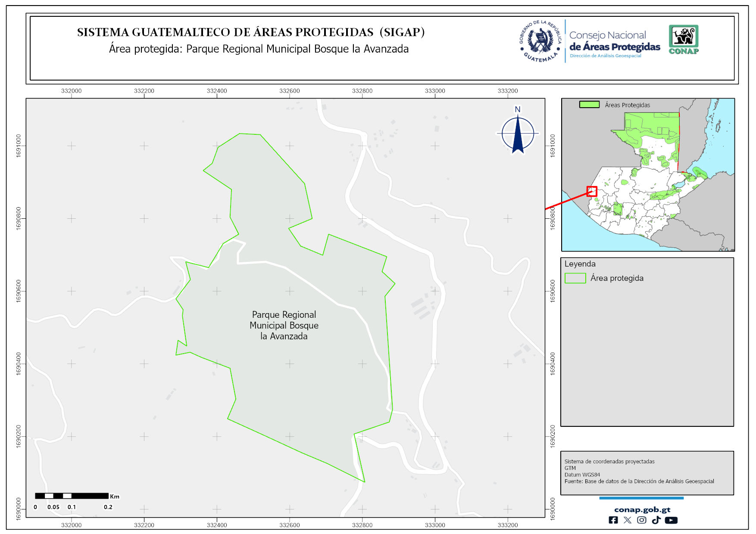Select the Sistema Guatemalteco de Áreas Protegidas title
This screenshot has width=756, height=534.
[250, 32]
